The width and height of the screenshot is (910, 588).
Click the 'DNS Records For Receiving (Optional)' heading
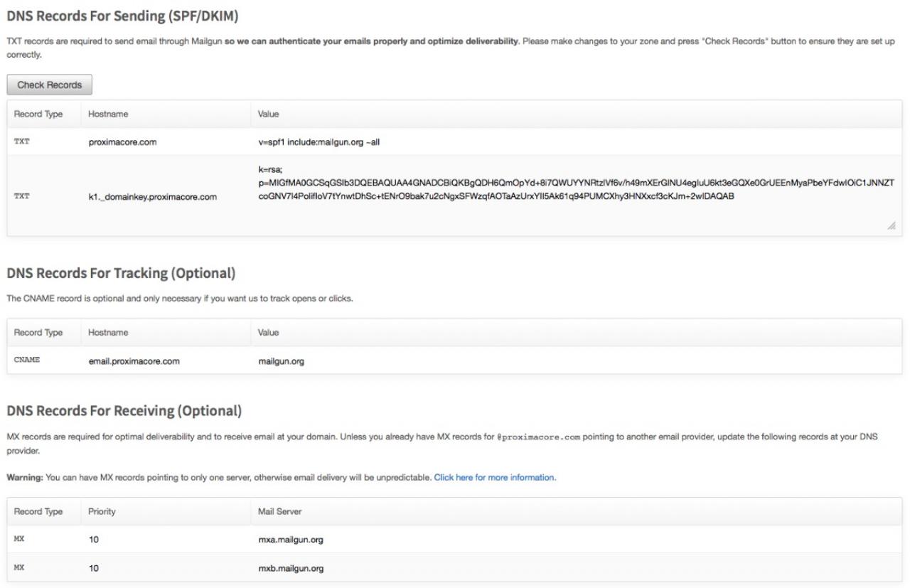[124, 411]
